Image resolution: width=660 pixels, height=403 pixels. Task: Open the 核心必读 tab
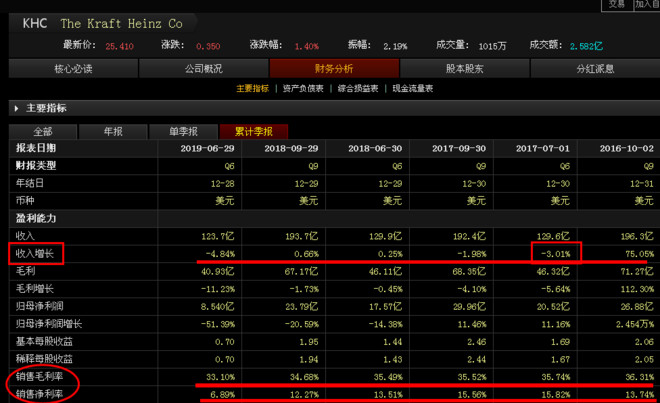73,69
